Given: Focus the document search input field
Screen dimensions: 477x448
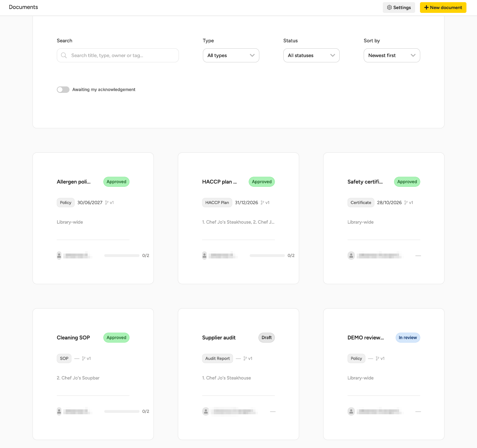Looking at the screenshot, I should [x=118, y=55].
